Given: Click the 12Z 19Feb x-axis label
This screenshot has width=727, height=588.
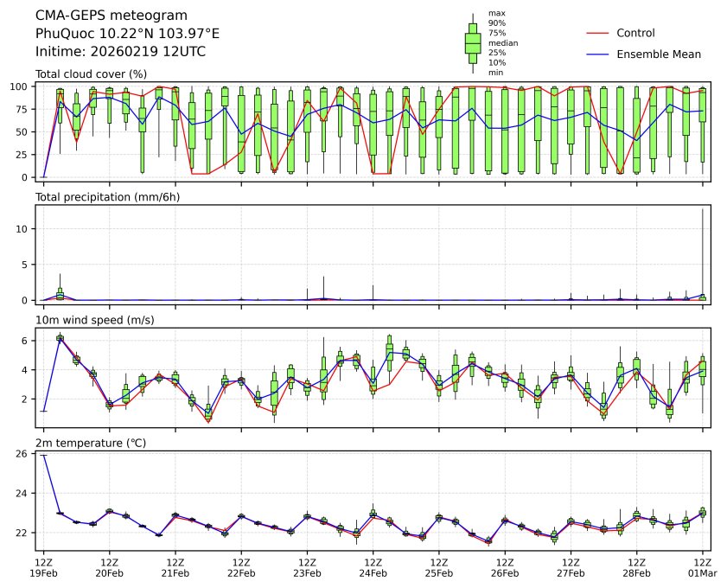Looking at the screenshot, I should click(x=44, y=567).
